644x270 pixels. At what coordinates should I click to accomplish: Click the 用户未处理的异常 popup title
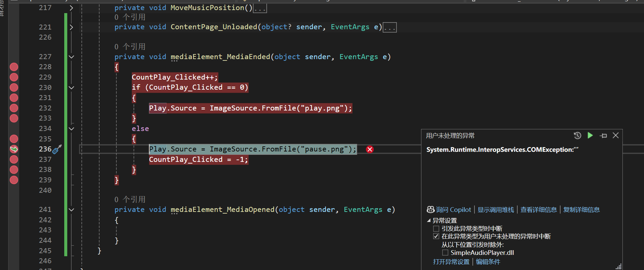(450, 136)
